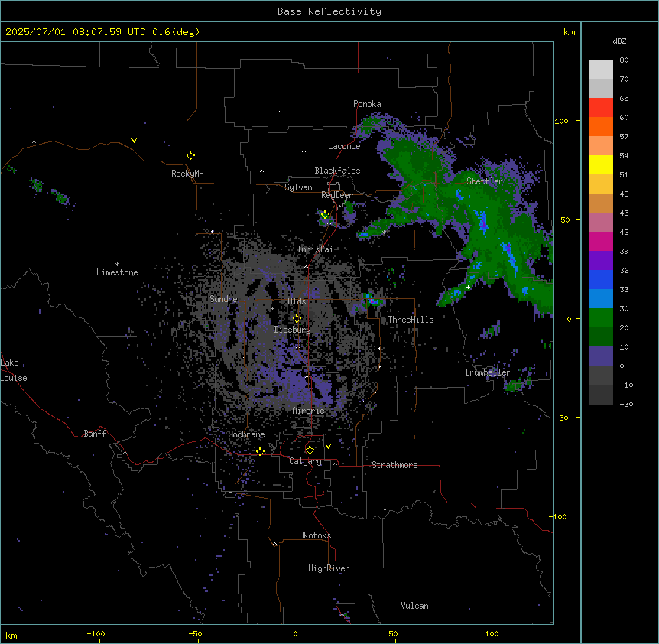Image resolution: width=659 pixels, height=644 pixels.
Task: Click the Sundre city label
Action: (223, 299)
